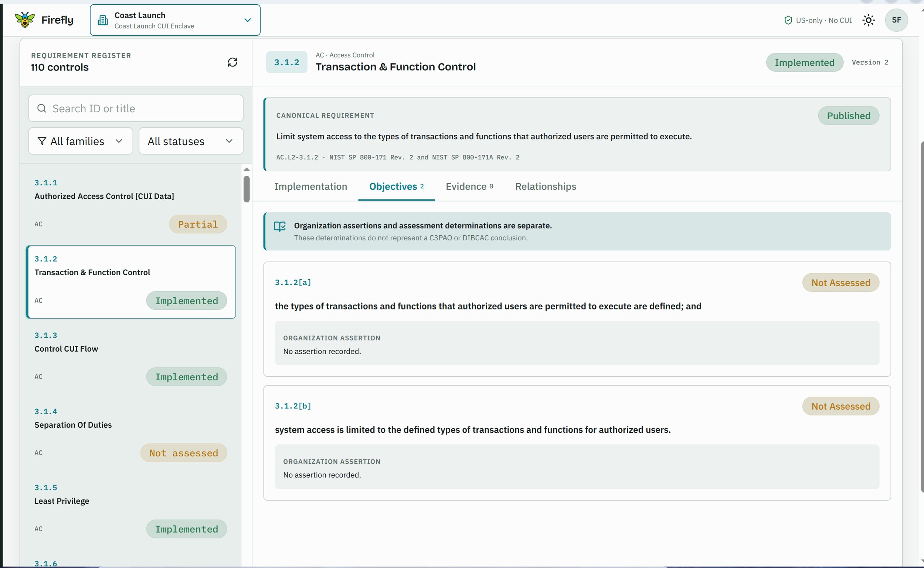
Task: Click Organization Assertion box under 3.1.2[a]
Action: 577,343
